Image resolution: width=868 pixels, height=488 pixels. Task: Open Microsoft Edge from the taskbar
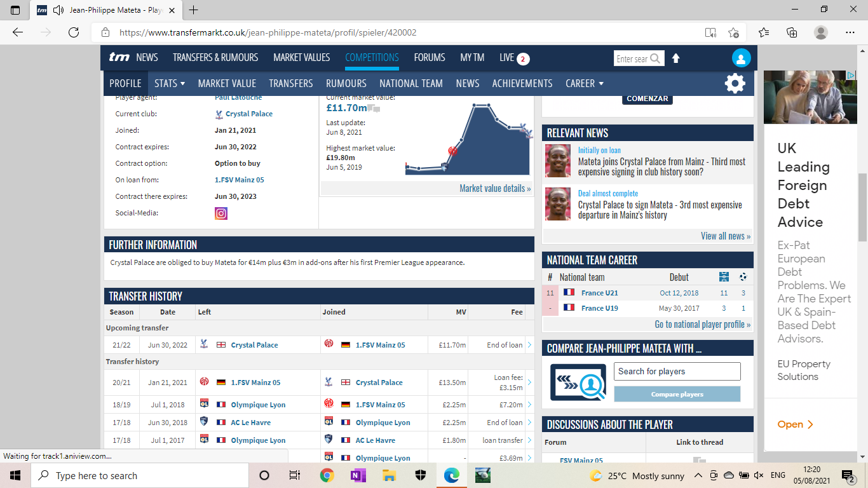tap(451, 475)
